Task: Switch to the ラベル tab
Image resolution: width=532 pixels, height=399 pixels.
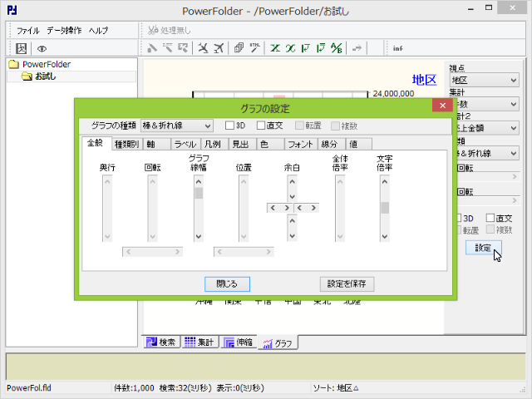Action: (185, 144)
